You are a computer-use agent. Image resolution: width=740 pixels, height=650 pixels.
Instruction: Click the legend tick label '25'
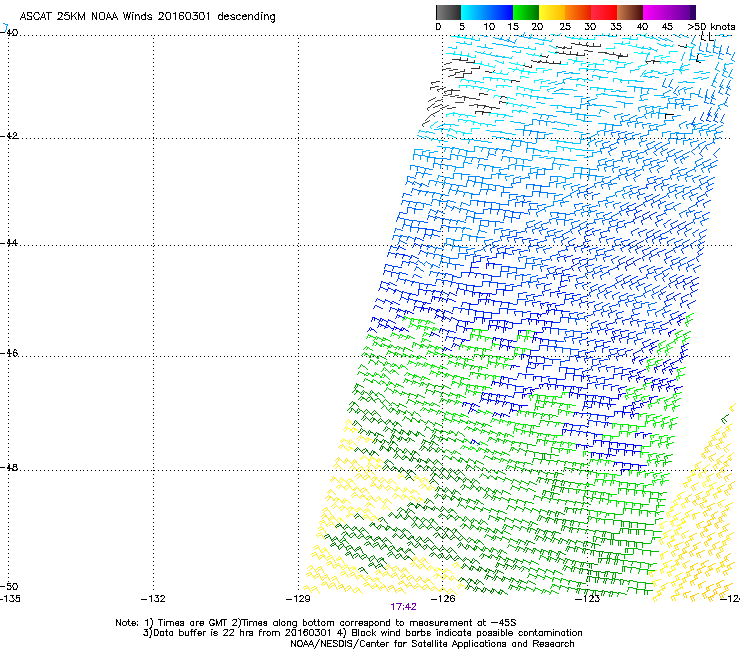[x=565, y=27]
